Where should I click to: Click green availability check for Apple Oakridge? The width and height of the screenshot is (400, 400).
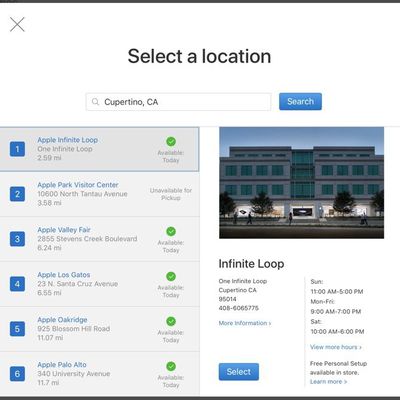(x=171, y=321)
